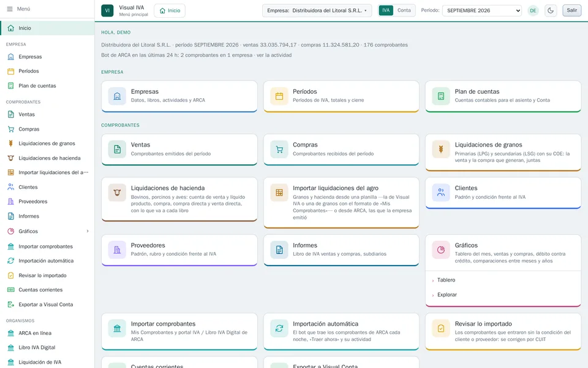Click the VI Visual IVA logo
Screen dimensions: 588x368
pos(107,10)
